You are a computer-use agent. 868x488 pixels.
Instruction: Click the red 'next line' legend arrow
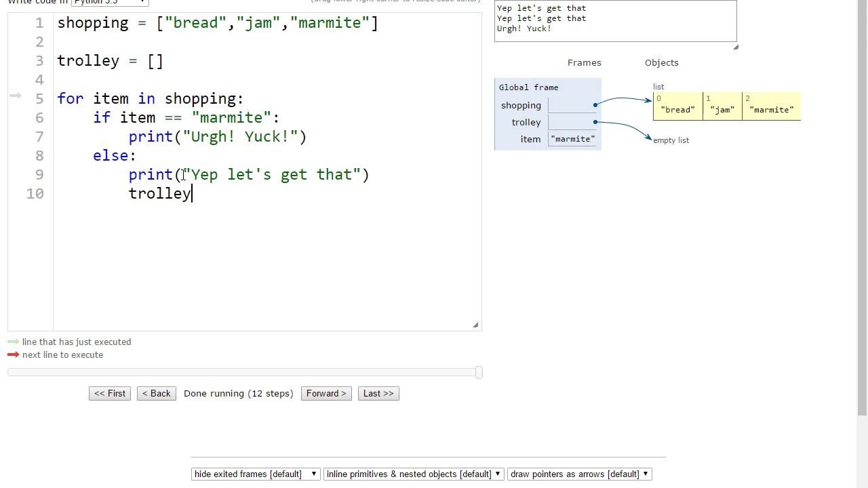pyautogui.click(x=13, y=355)
